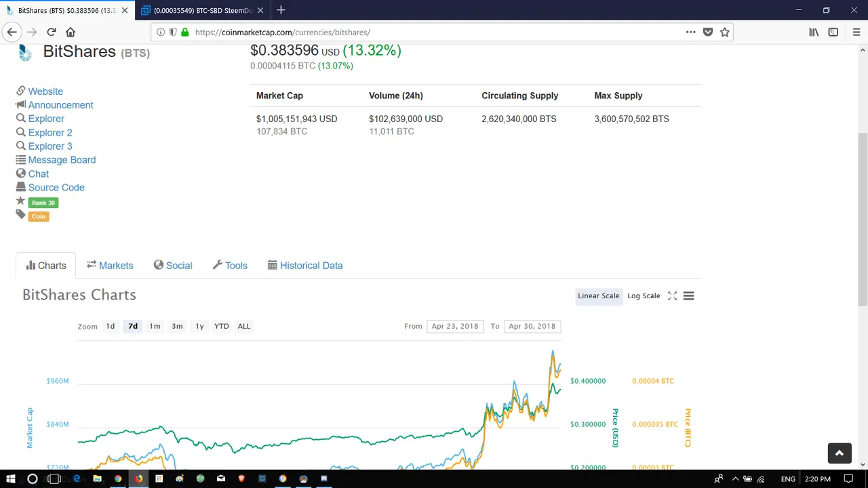Open File Explorer from the taskbar
Viewport: 868px width, 488px height.
tap(97, 479)
